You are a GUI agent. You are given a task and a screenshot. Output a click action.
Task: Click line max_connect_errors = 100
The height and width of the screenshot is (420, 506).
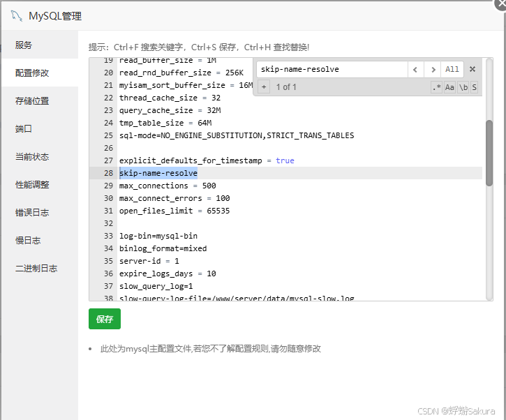(174, 198)
